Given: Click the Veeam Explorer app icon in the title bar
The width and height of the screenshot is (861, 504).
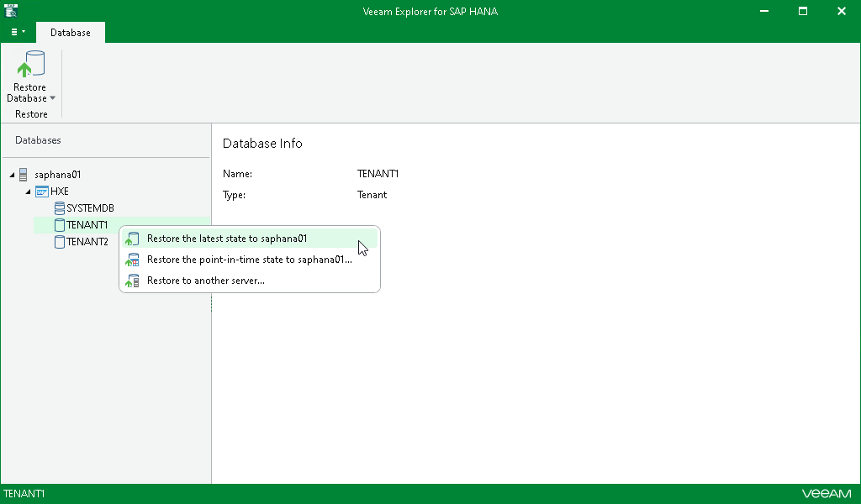Looking at the screenshot, I should 11,10.
